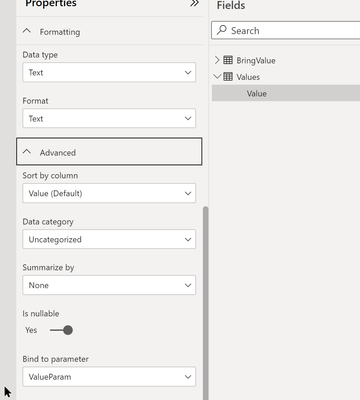The image size is (360, 400).
Task: Collapse the Advanced section
Action: coord(109,152)
